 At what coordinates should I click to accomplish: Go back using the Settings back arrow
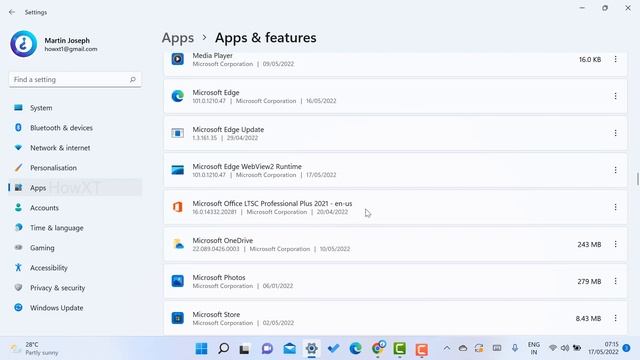pos(12,12)
